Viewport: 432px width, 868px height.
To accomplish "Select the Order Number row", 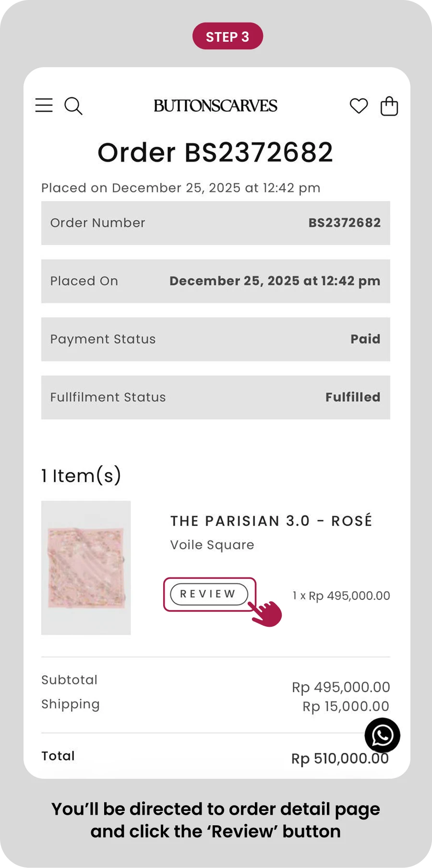I will tap(216, 223).
